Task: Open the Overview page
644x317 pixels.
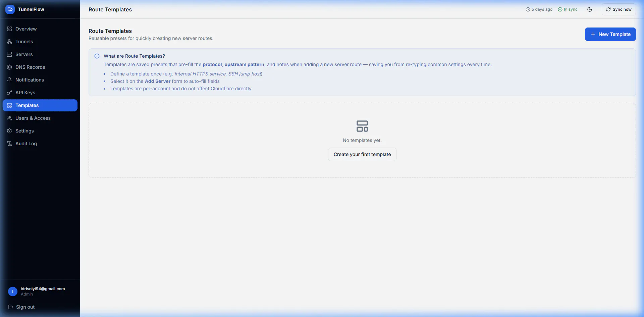Action: point(40,29)
